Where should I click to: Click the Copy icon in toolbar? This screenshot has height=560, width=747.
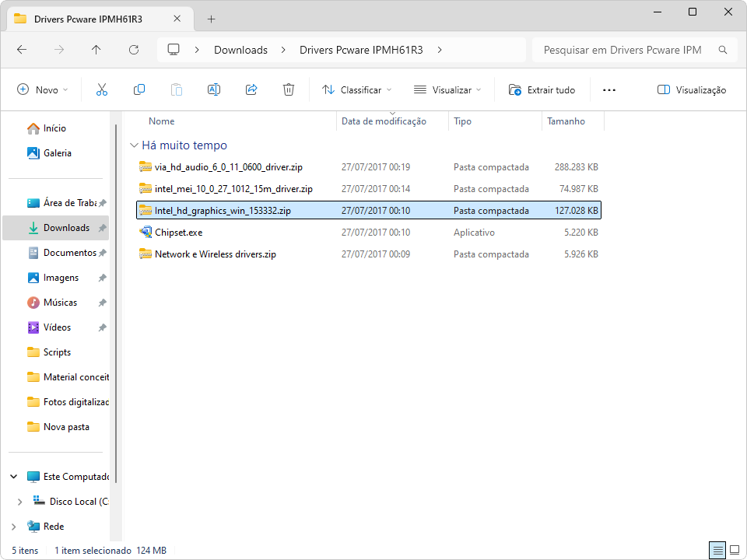pyautogui.click(x=139, y=89)
